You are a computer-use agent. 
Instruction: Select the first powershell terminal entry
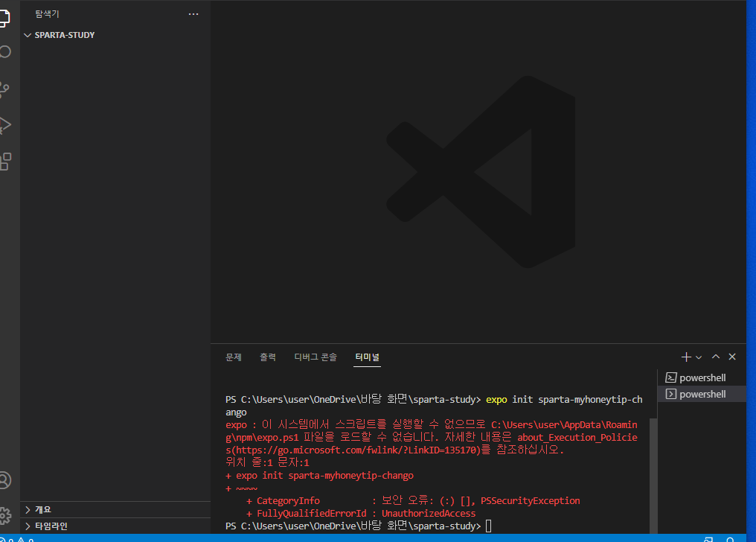[x=702, y=377]
